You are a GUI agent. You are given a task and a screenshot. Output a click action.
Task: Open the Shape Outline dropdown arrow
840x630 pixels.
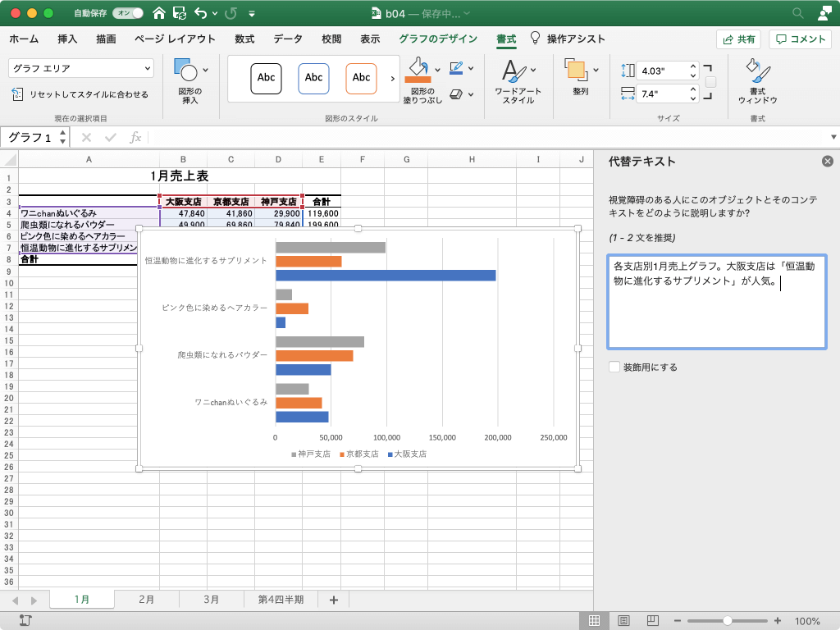pyautogui.click(x=471, y=68)
